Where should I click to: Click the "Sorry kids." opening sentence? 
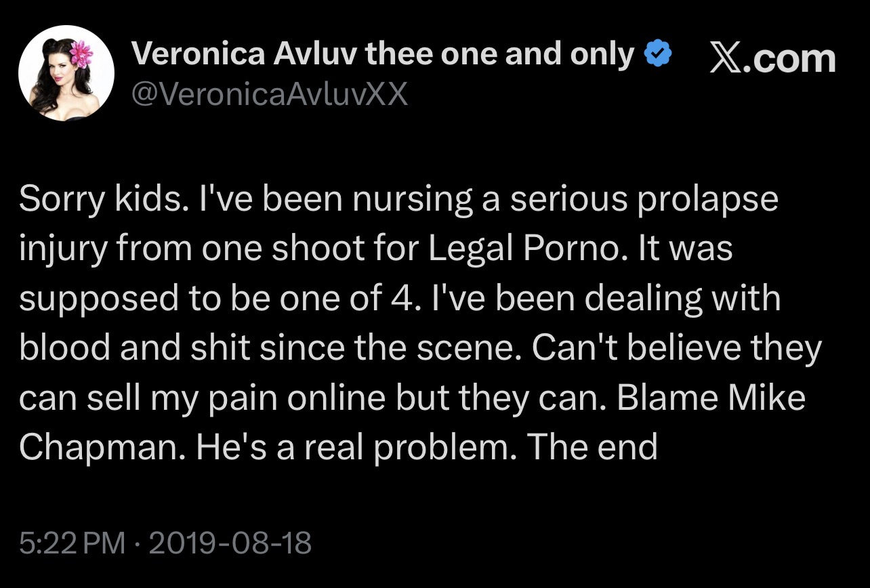102,200
